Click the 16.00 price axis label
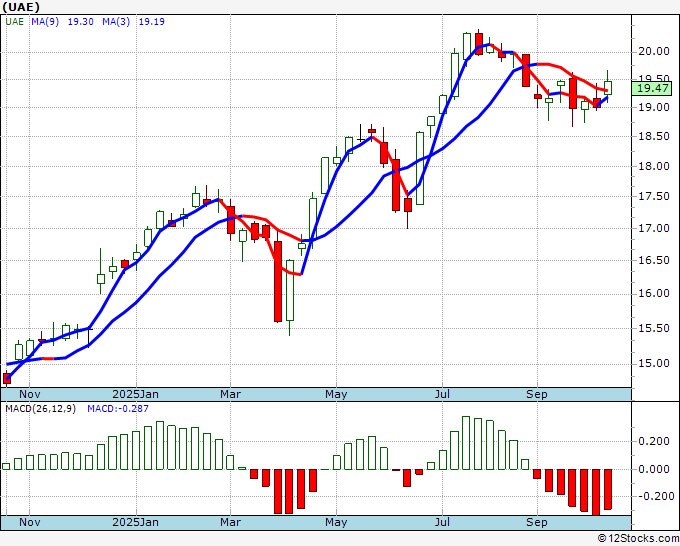The image size is (680, 546). (654, 294)
